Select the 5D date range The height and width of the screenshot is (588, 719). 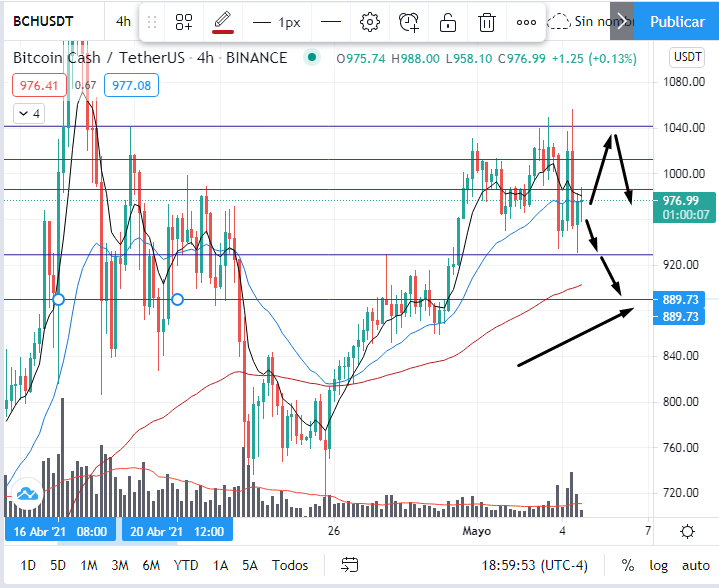[x=58, y=565]
